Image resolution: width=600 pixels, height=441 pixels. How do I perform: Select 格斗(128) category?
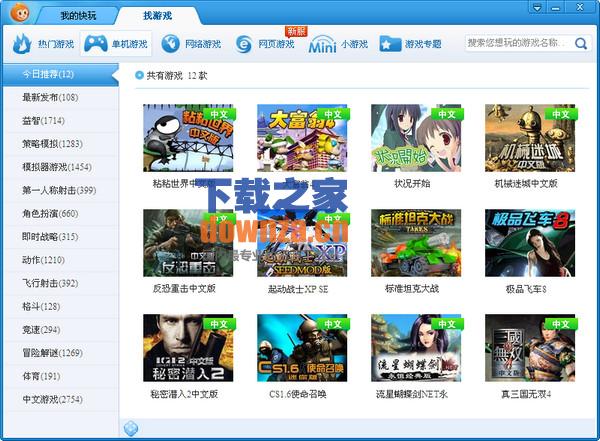tap(60, 307)
